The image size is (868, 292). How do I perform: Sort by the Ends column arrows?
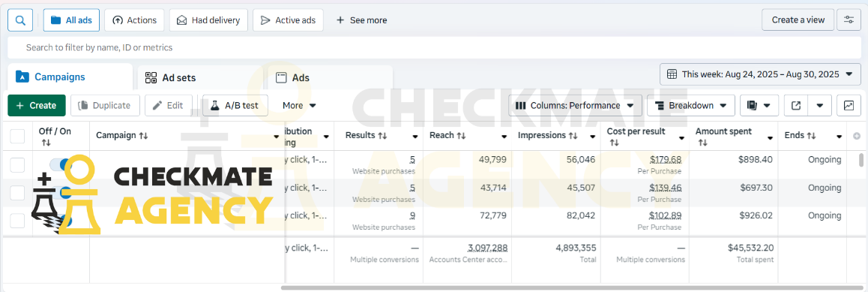click(812, 136)
